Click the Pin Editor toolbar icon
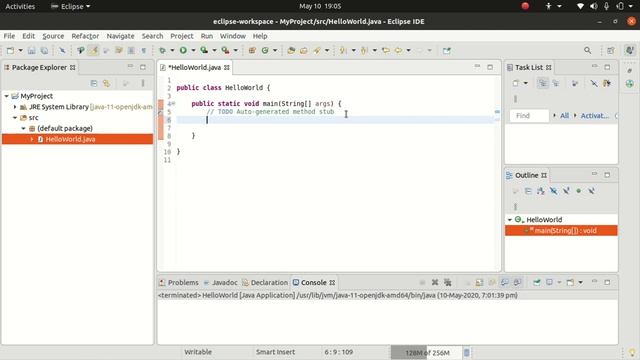 click(x=447, y=51)
